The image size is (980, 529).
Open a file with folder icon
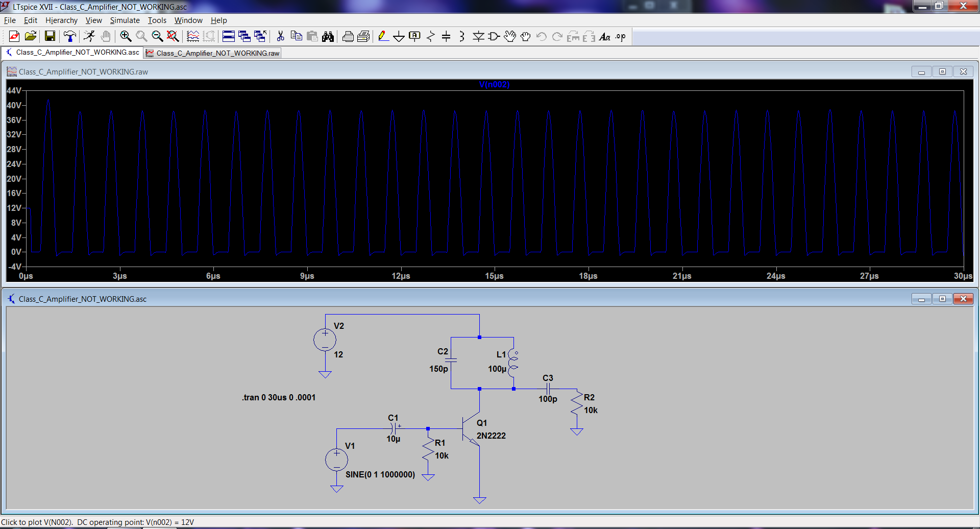tap(31, 36)
